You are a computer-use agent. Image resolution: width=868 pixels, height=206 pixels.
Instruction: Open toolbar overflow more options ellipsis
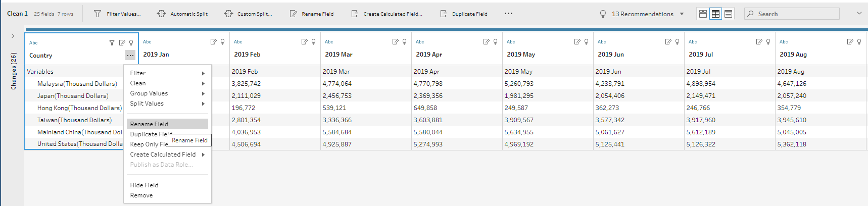click(508, 14)
